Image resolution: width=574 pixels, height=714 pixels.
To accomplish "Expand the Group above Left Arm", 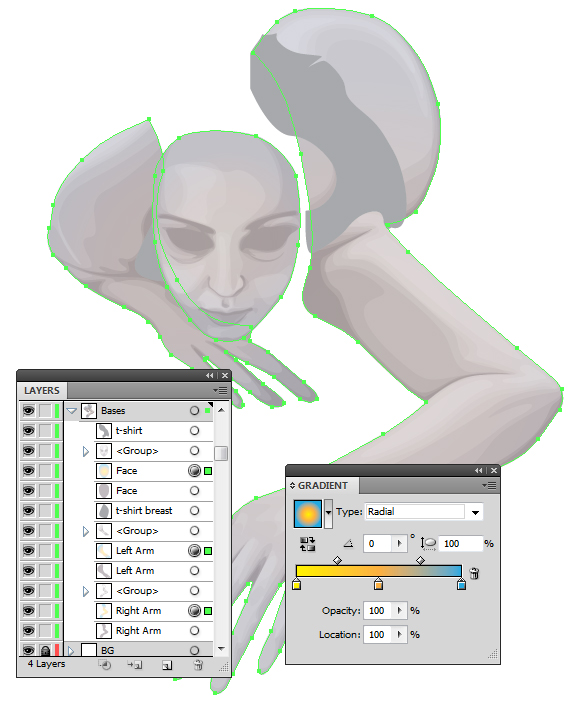I will click(x=86, y=531).
